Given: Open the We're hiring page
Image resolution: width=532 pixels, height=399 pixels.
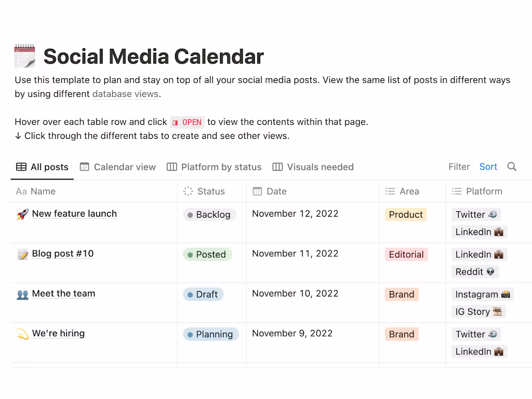Looking at the screenshot, I should 58,333.
